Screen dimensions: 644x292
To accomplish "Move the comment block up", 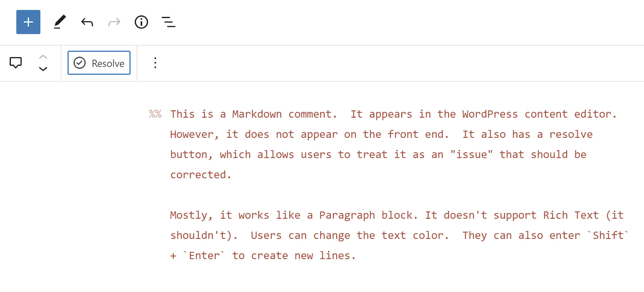I will (x=43, y=56).
